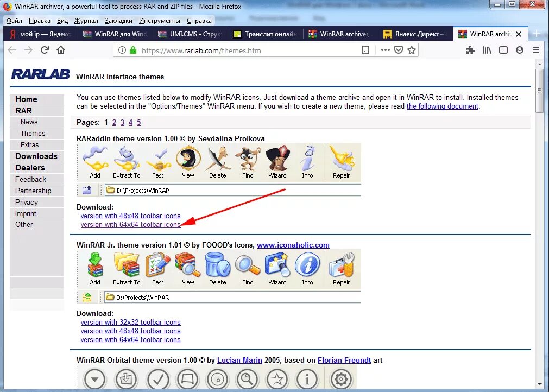
Task: Reload the current page
Action: (x=45, y=50)
